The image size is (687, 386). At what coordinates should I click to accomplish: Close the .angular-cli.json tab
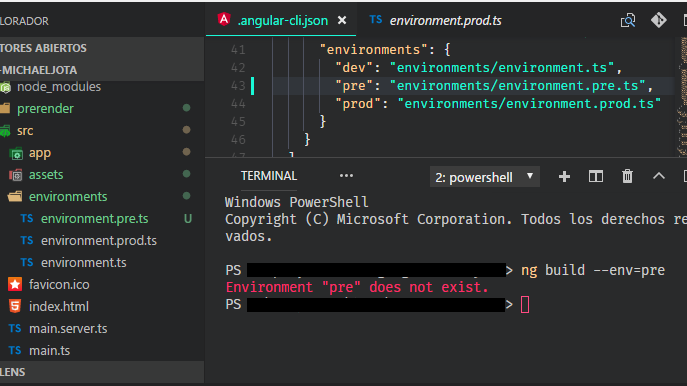point(342,20)
